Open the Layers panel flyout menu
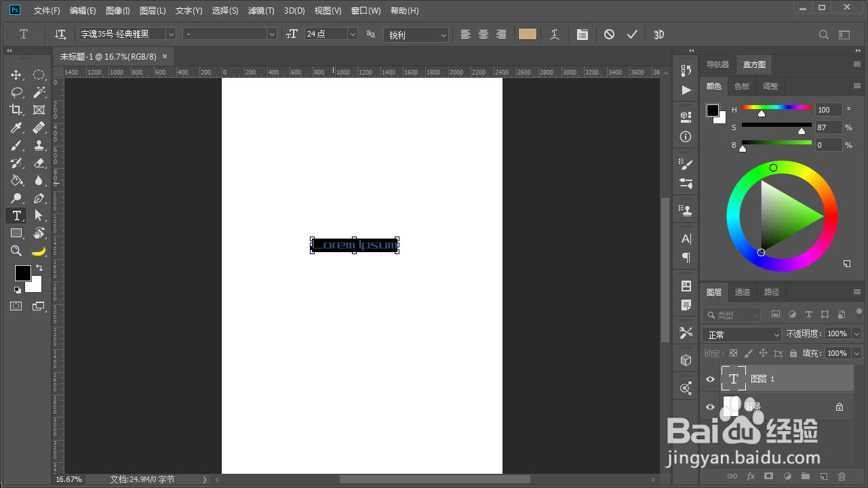Viewport: 868px width, 488px height. [x=857, y=292]
